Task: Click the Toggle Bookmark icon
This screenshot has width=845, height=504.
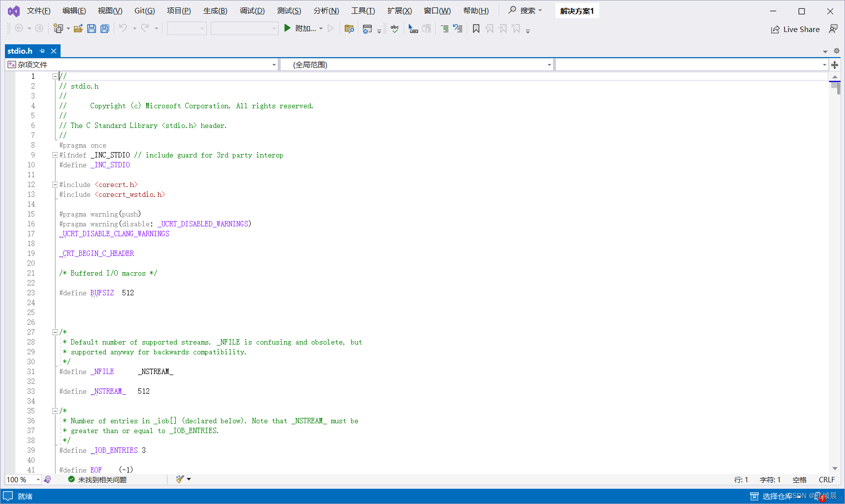Action: pos(476,29)
